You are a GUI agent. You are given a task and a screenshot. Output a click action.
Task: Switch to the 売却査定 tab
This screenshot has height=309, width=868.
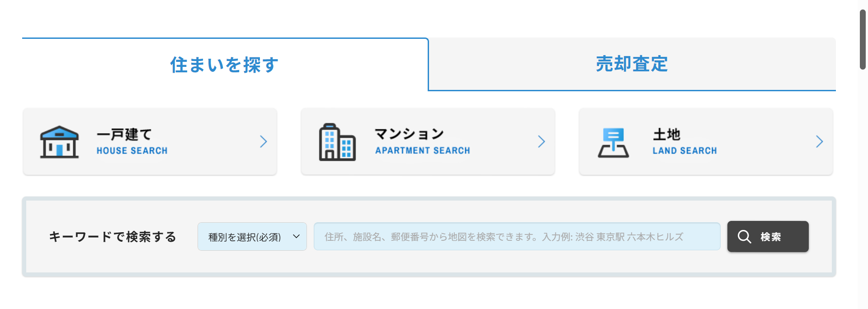coord(632,64)
